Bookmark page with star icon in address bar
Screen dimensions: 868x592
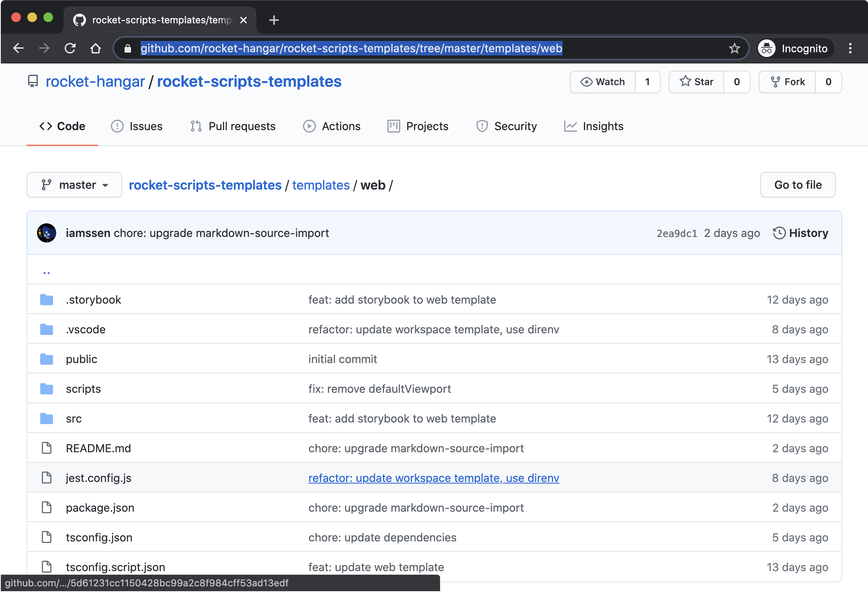coord(734,49)
